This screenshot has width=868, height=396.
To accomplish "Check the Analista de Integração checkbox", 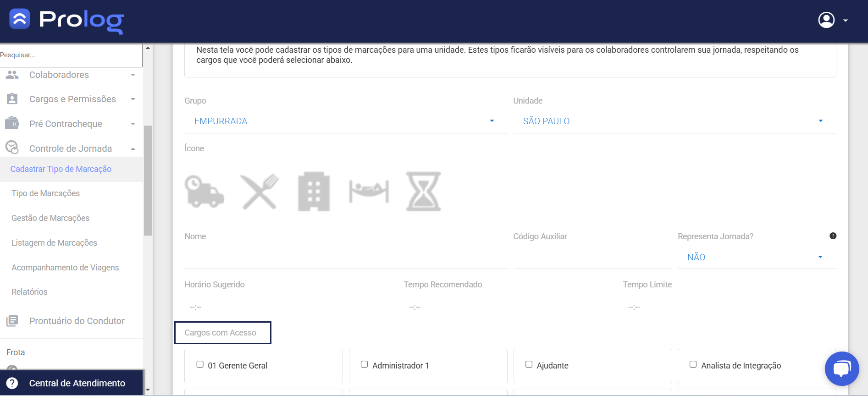I will click(x=693, y=364).
